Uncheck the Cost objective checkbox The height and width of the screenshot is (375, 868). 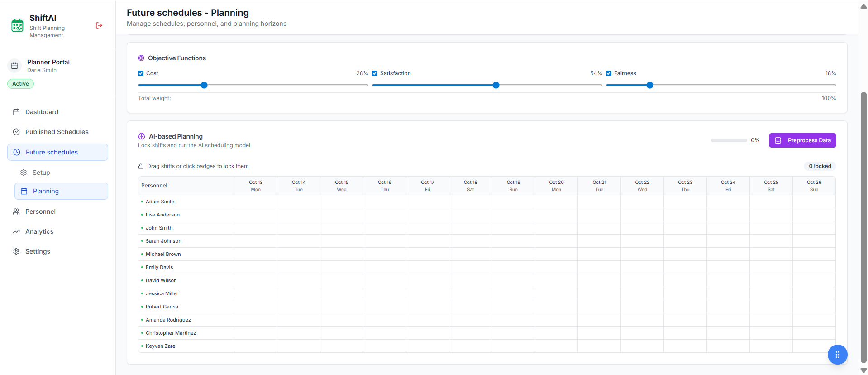pyautogui.click(x=141, y=73)
